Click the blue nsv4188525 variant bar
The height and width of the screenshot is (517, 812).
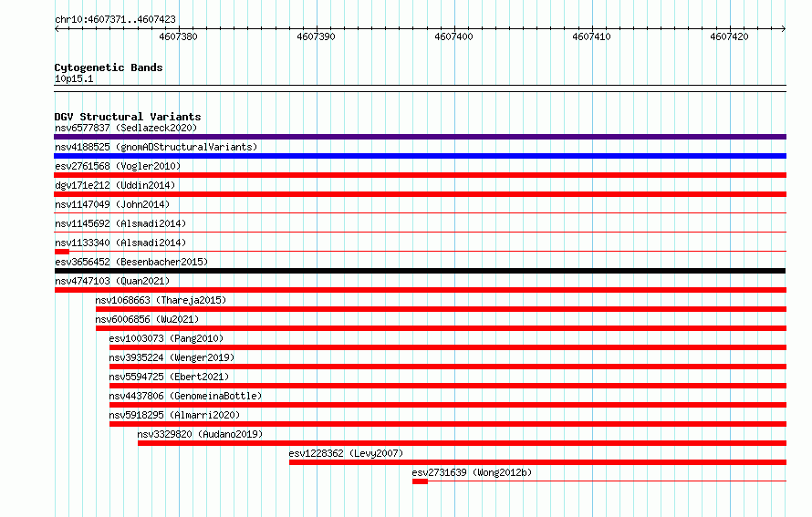pyautogui.click(x=420, y=156)
